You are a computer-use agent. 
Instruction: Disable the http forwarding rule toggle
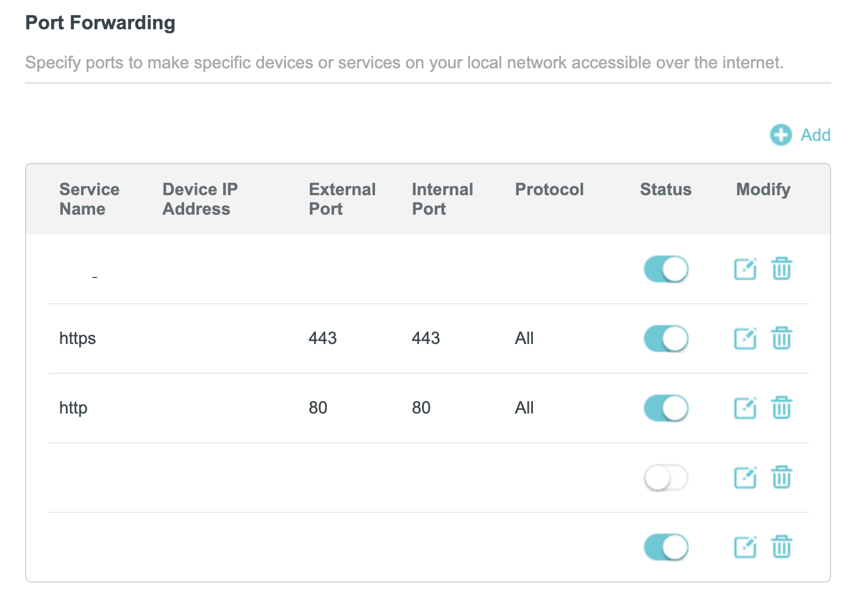coord(666,408)
